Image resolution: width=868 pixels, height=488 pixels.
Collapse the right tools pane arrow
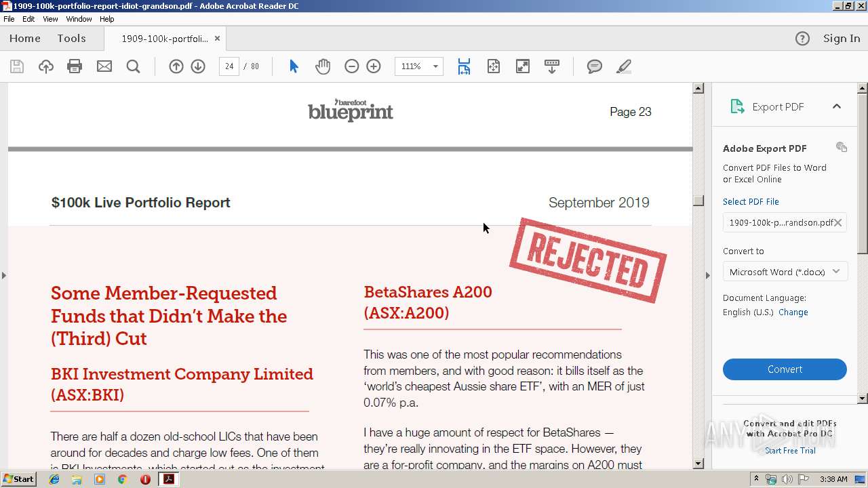708,275
